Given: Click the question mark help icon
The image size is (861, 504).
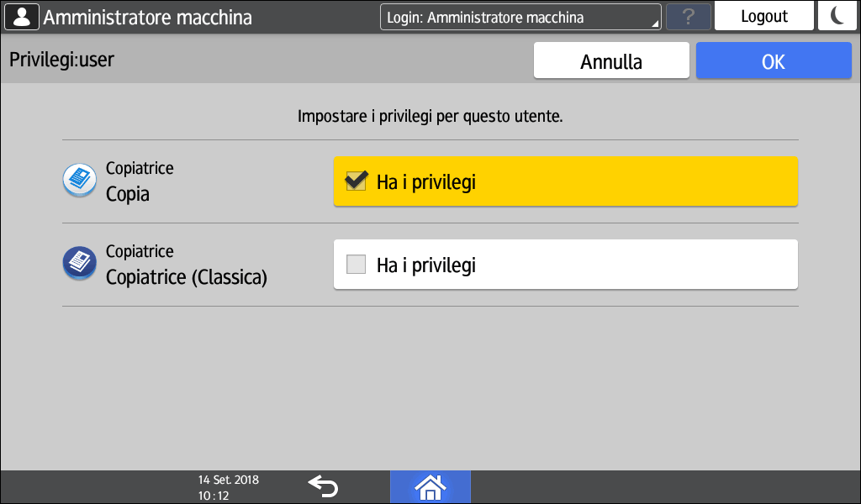Looking at the screenshot, I should [x=688, y=17].
